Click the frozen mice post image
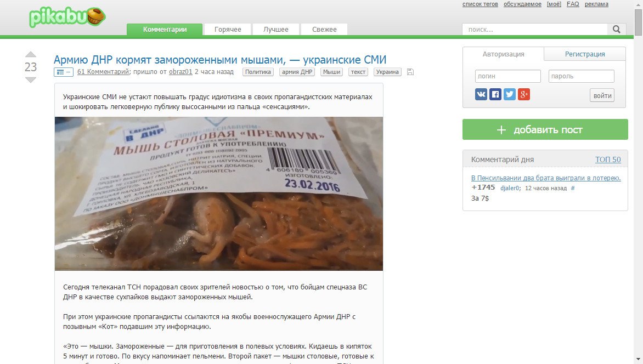This screenshot has width=643, height=364. click(x=219, y=194)
